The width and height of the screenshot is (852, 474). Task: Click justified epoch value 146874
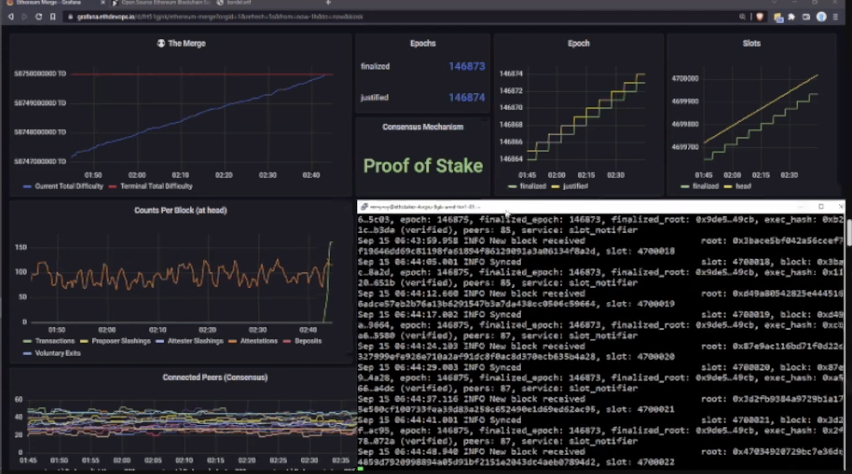coord(467,98)
